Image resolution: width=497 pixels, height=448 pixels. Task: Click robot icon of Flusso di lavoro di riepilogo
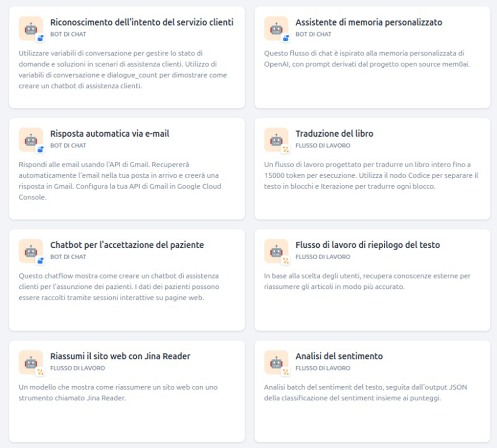[276, 251]
